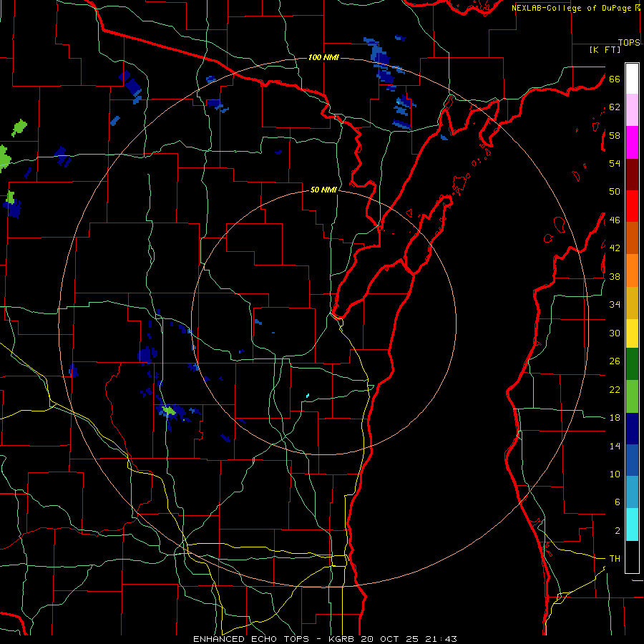The height and width of the screenshot is (644, 644).
Task: Click the 'KGRB' radar station identifier
Action: [343, 639]
